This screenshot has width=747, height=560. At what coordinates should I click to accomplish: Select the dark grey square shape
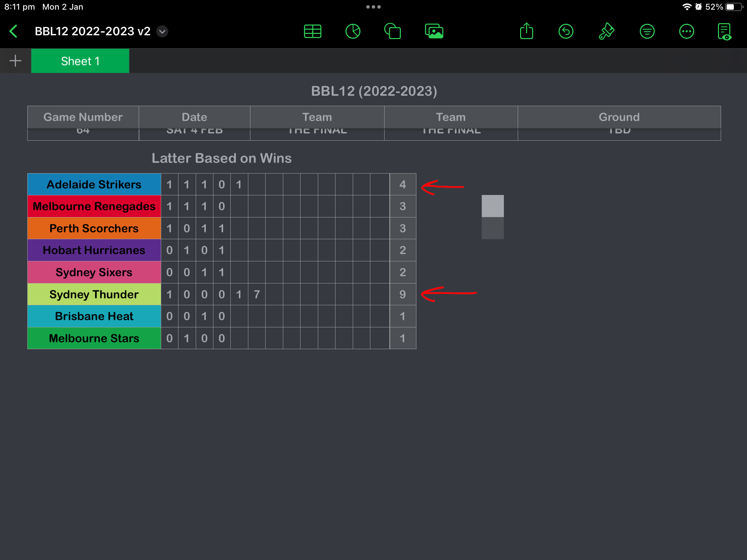pyautogui.click(x=492, y=228)
